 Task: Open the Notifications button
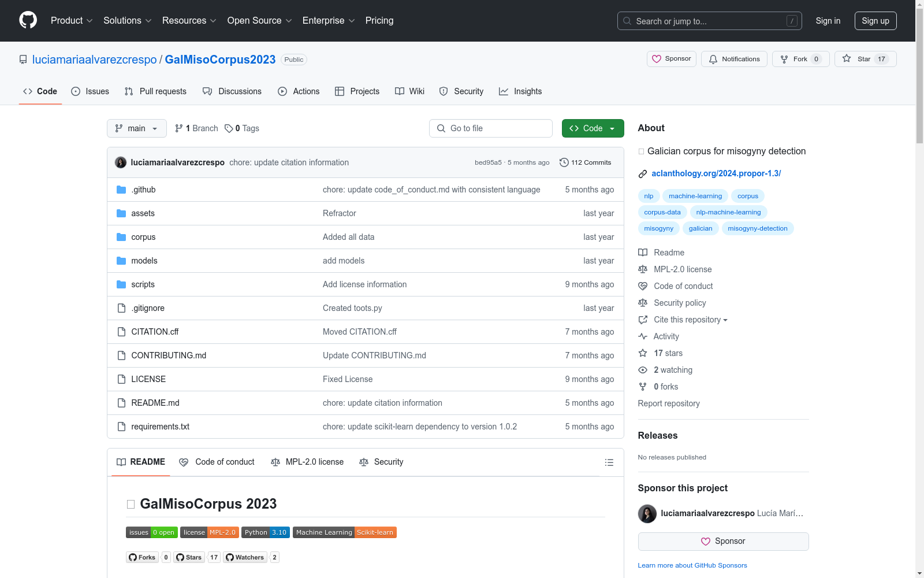tap(734, 59)
